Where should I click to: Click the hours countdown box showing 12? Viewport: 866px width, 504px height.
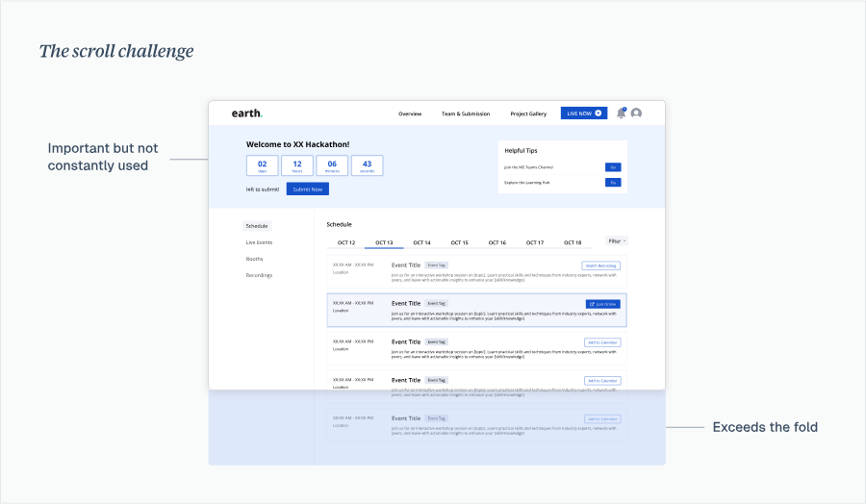point(297,165)
